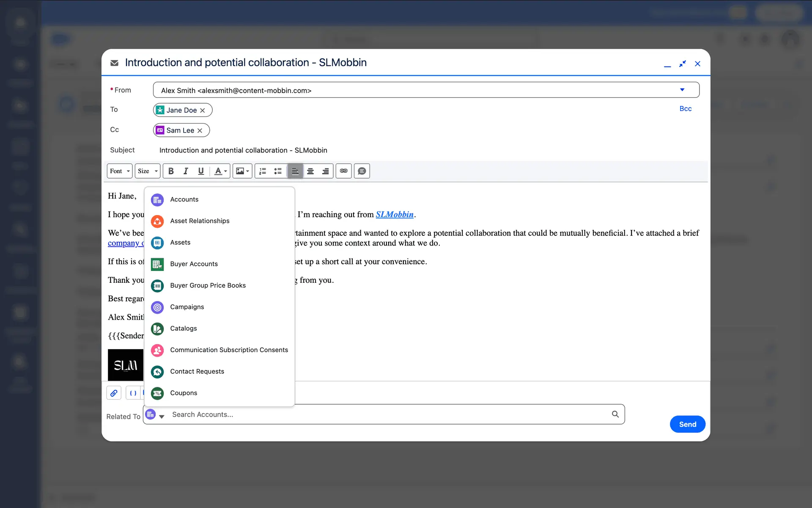Open the Font dropdown
Viewport: 812px width, 508px height.
point(120,171)
